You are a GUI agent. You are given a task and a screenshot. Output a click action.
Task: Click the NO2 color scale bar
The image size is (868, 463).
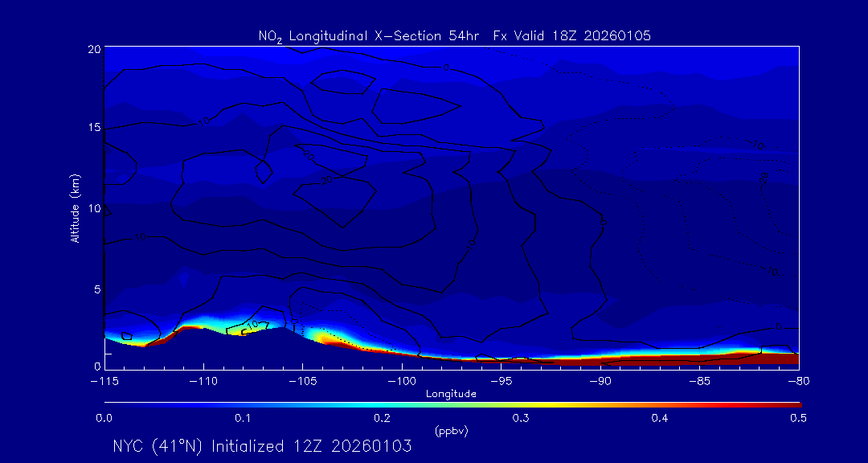452,405
